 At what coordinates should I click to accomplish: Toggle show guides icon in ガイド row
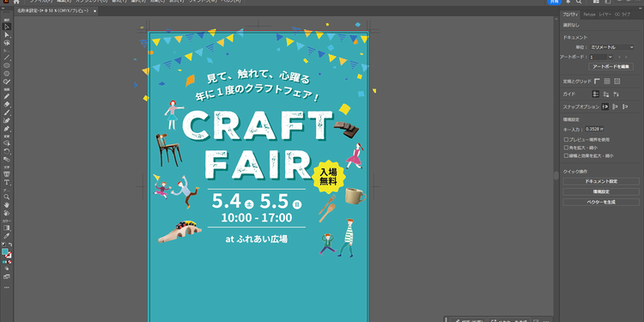(x=596, y=94)
